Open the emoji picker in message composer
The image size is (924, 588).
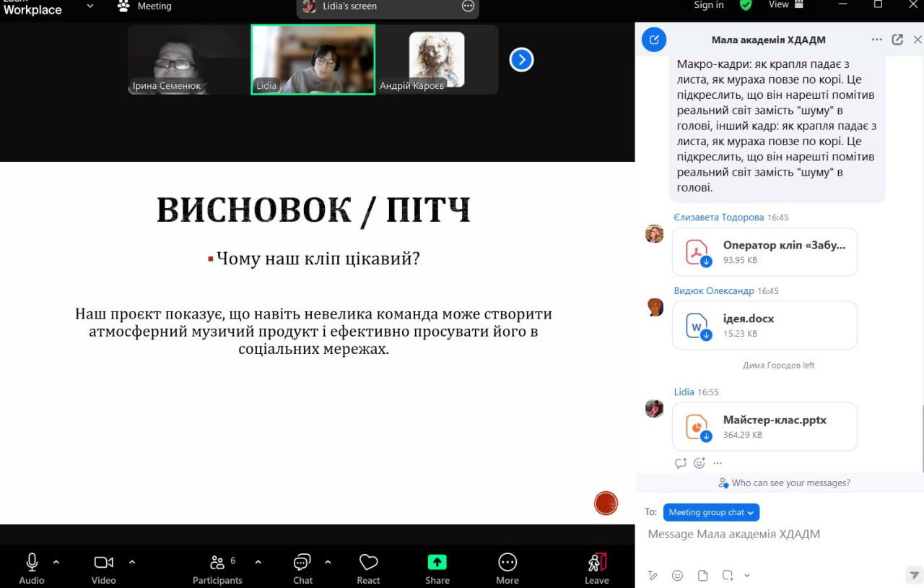(677, 575)
